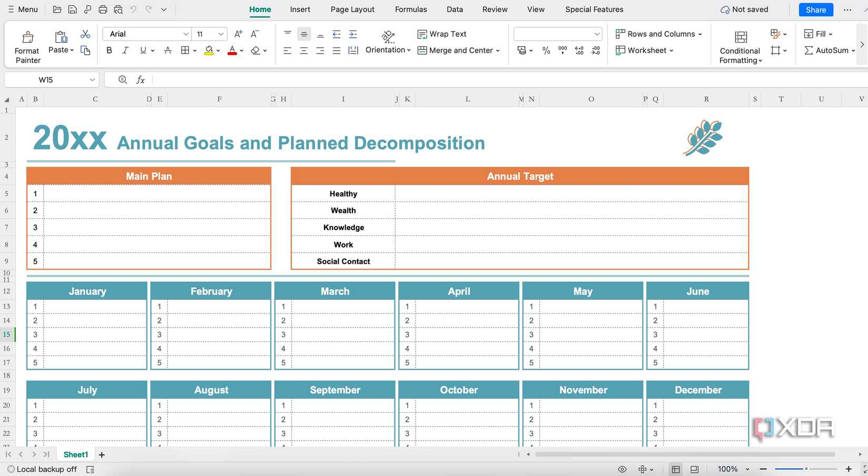Image resolution: width=868 pixels, height=476 pixels.
Task: Open the Arial font family dropdown
Action: (185, 34)
